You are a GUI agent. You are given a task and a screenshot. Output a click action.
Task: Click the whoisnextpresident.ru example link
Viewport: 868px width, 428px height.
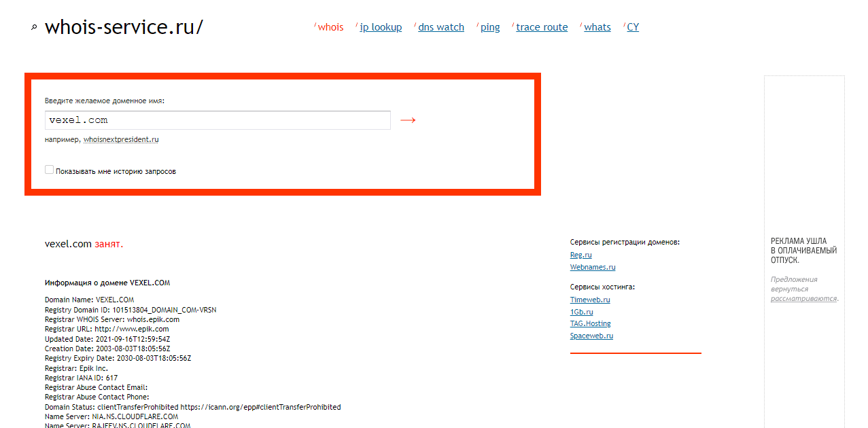coord(121,139)
